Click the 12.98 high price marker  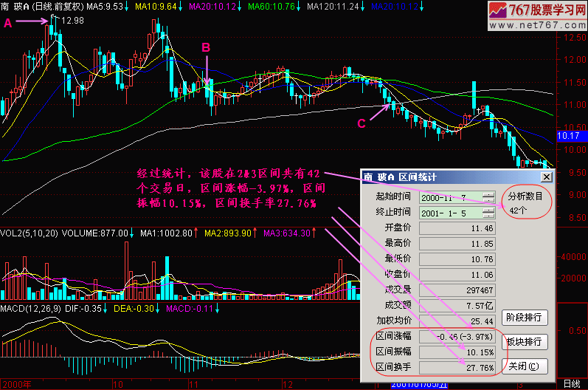coord(73,21)
